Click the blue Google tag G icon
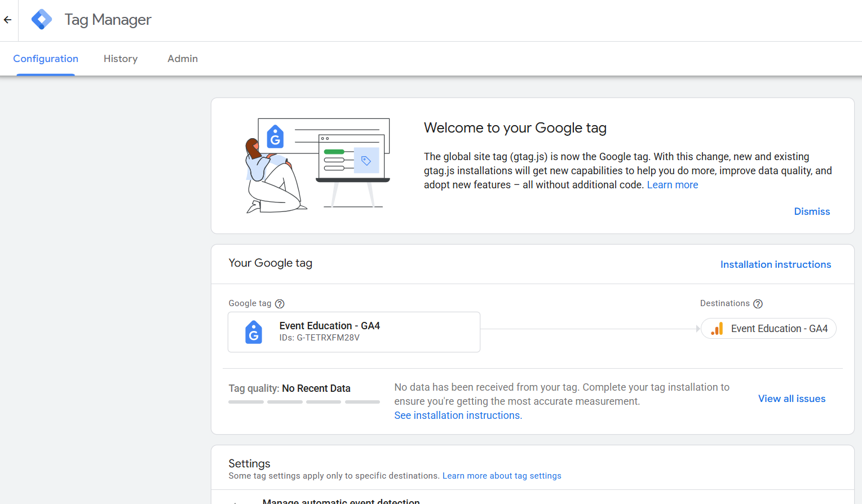Screen dimensions: 862x504 pyautogui.click(x=254, y=332)
